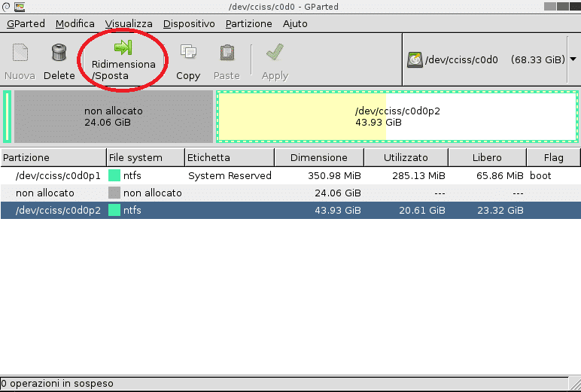Select the non allocato row in list
This screenshot has width=581, height=392.
(x=290, y=193)
